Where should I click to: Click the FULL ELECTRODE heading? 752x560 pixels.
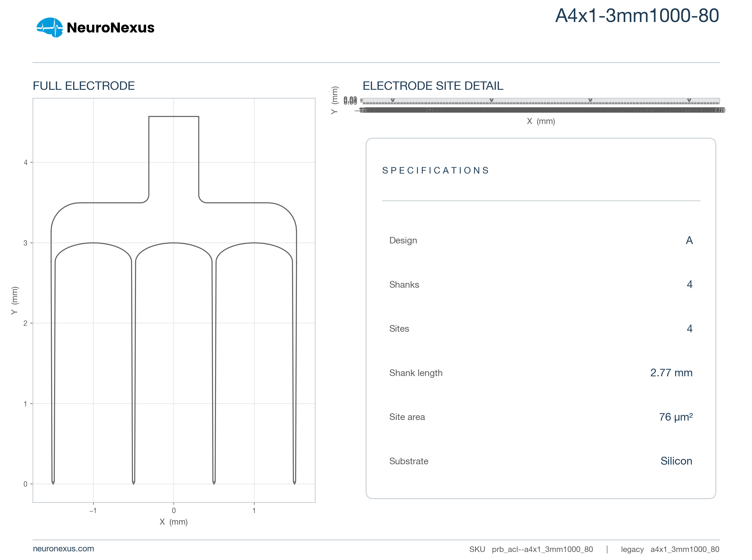click(x=84, y=86)
